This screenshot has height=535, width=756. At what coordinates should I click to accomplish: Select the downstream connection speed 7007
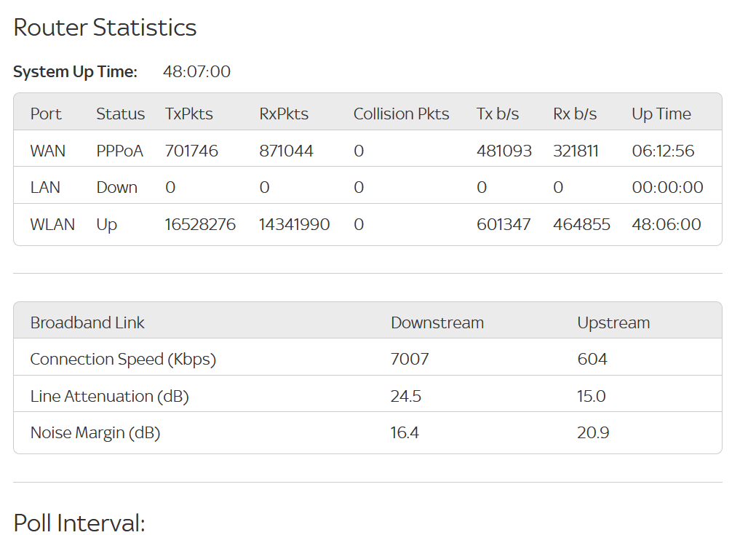tap(410, 359)
